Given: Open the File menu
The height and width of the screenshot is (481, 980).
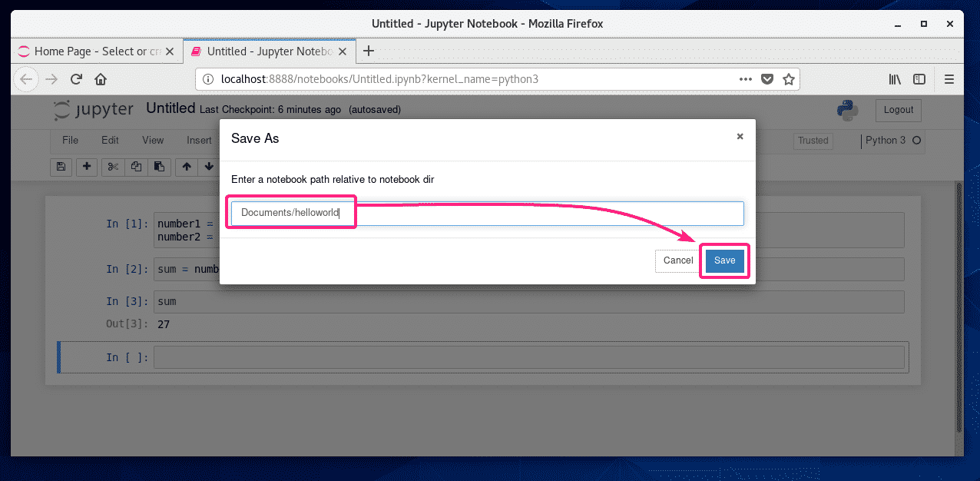Looking at the screenshot, I should pos(69,141).
